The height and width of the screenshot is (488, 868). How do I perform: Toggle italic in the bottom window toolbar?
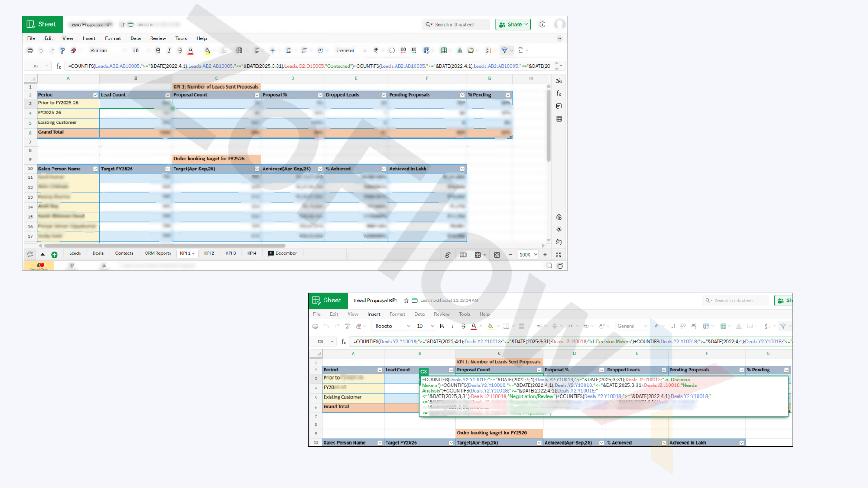coord(453,326)
